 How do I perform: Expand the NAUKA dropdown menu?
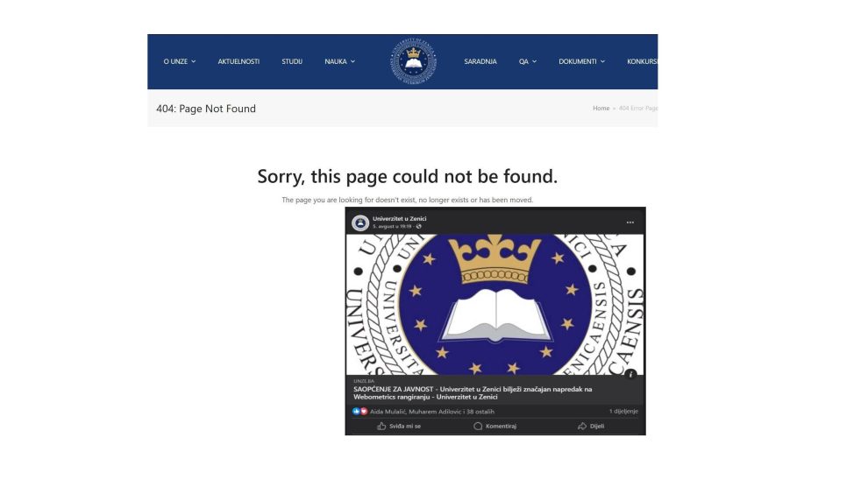(339, 61)
